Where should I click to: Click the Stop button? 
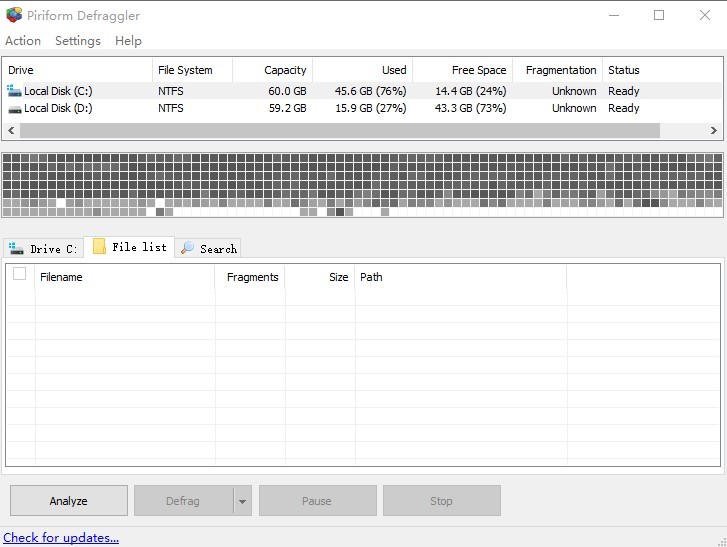pos(442,501)
